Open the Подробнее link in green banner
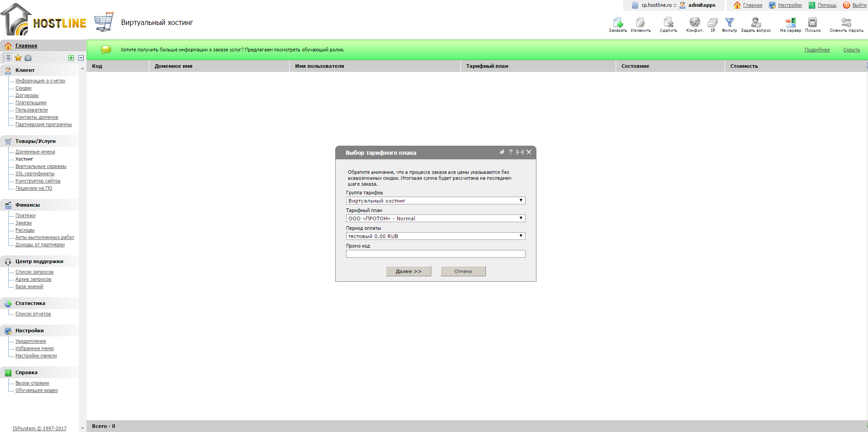Screen dimensions: 868x432 816,50
